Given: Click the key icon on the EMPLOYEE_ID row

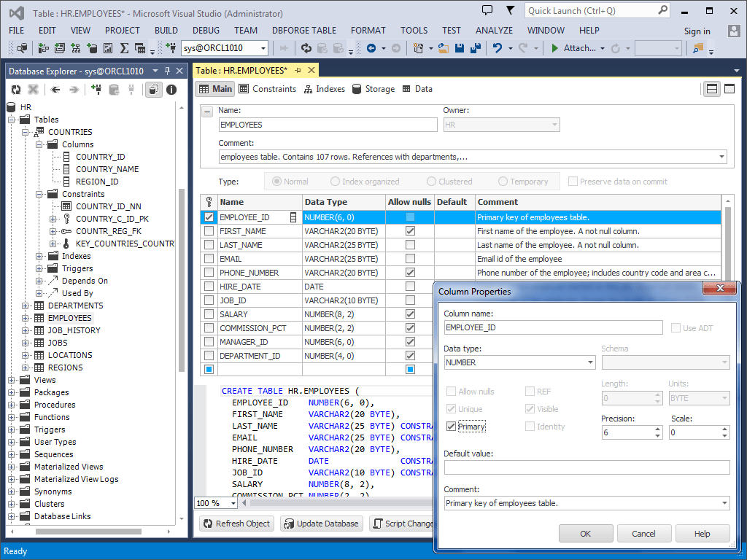Looking at the screenshot, I should coord(209,217).
